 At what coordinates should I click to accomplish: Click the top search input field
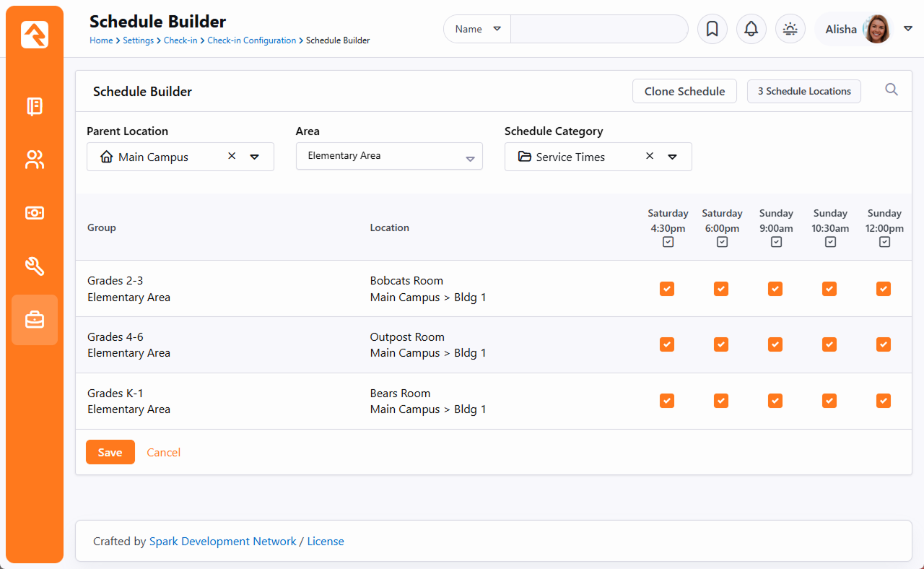click(598, 30)
